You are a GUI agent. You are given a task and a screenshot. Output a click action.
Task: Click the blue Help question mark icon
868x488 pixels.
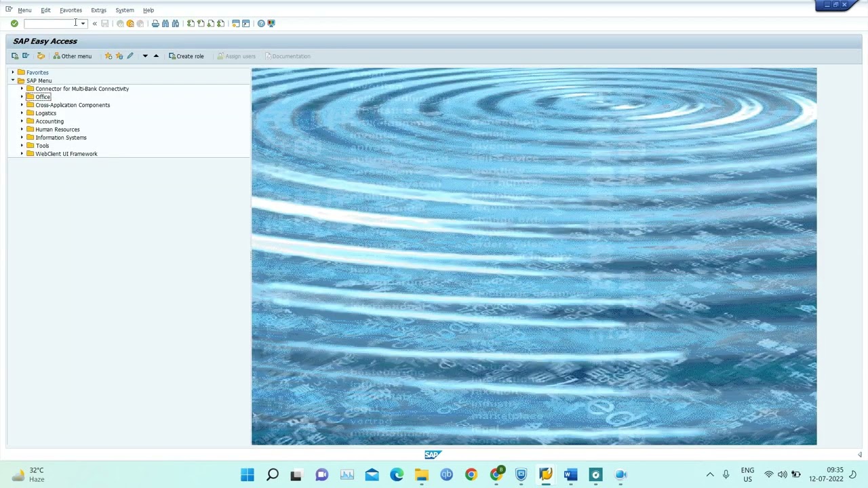tap(261, 24)
